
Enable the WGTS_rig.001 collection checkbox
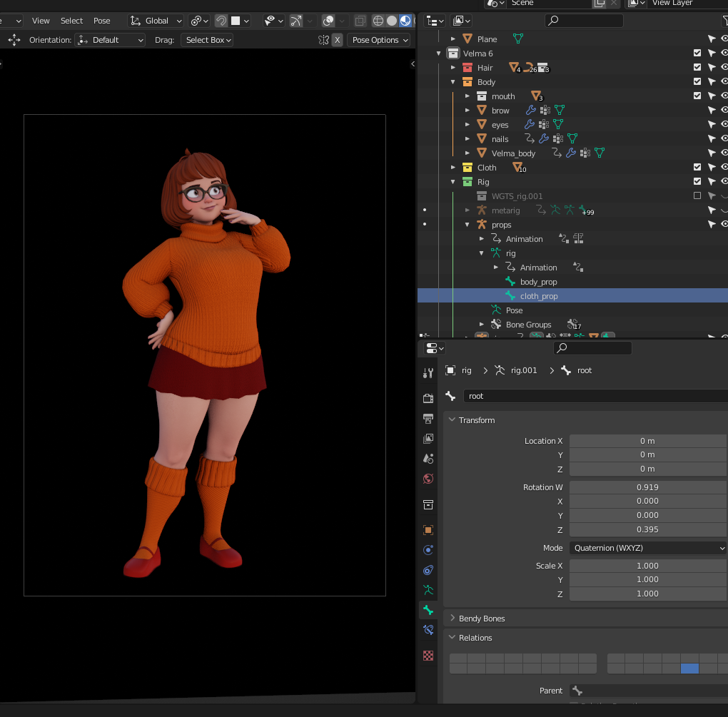(x=697, y=196)
